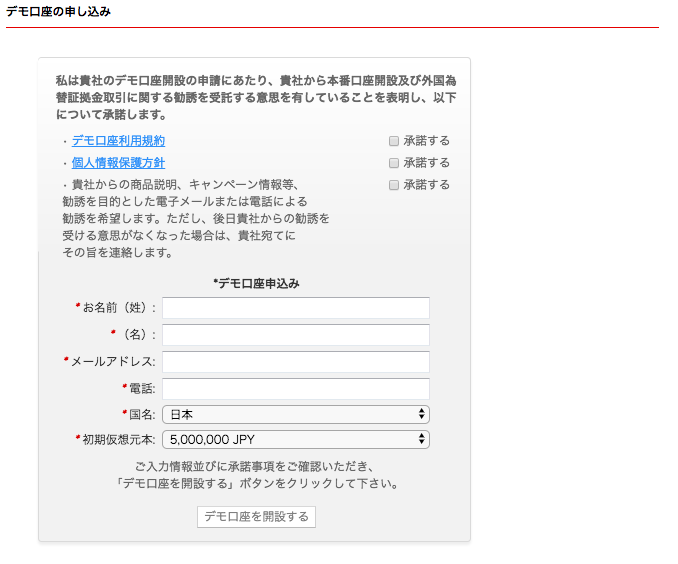The image size is (678, 564).
Task: Click the 電話 field label
Action: coord(143,389)
